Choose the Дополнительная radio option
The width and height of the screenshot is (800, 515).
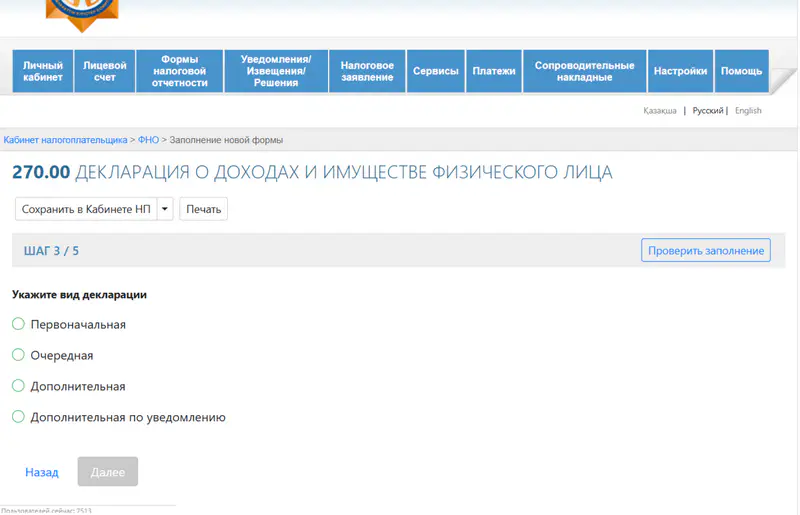pos(18,386)
